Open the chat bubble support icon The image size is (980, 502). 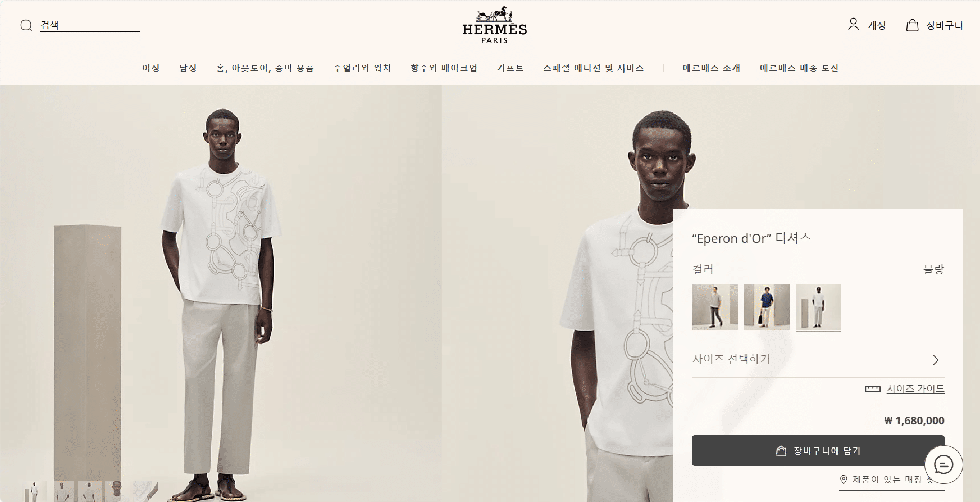coord(943,464)
